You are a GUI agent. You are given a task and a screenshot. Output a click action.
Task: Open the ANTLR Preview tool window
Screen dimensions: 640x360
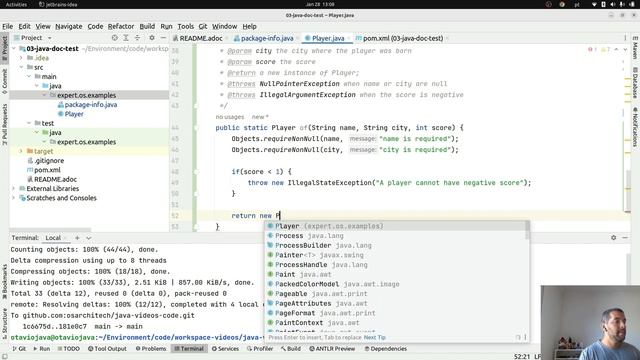[x=332, y=349]
